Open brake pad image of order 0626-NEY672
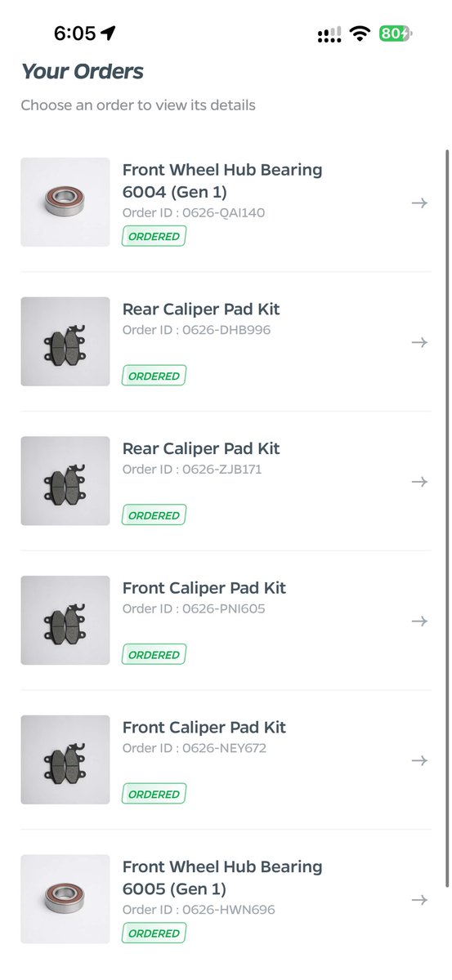Screen dimensions: 452x980 tap(65, 759)
